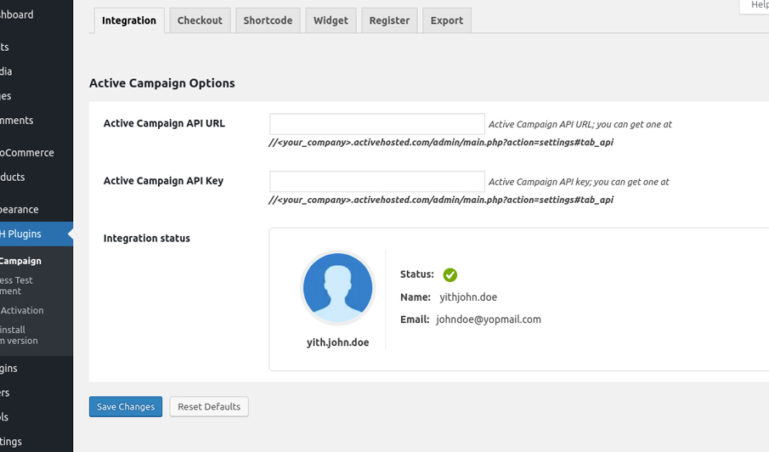
Task: Click the Active Campaign Options heading
Action: point(162,83)
